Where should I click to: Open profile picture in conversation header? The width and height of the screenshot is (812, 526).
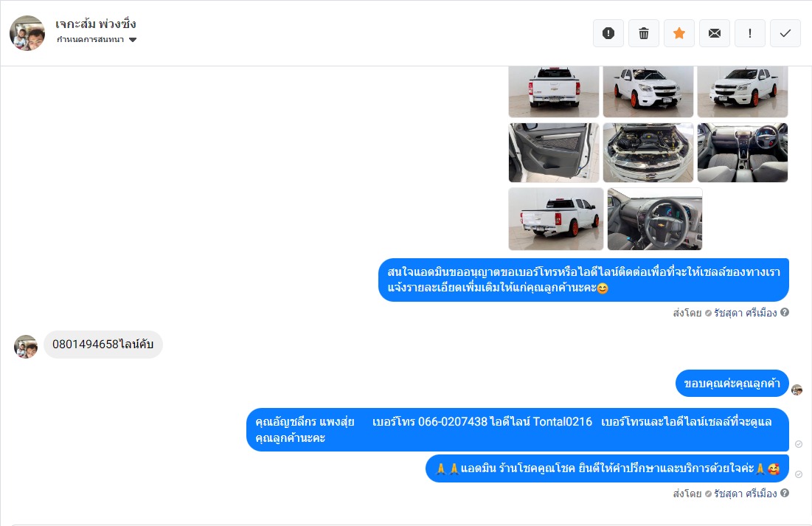coord(27,33)
